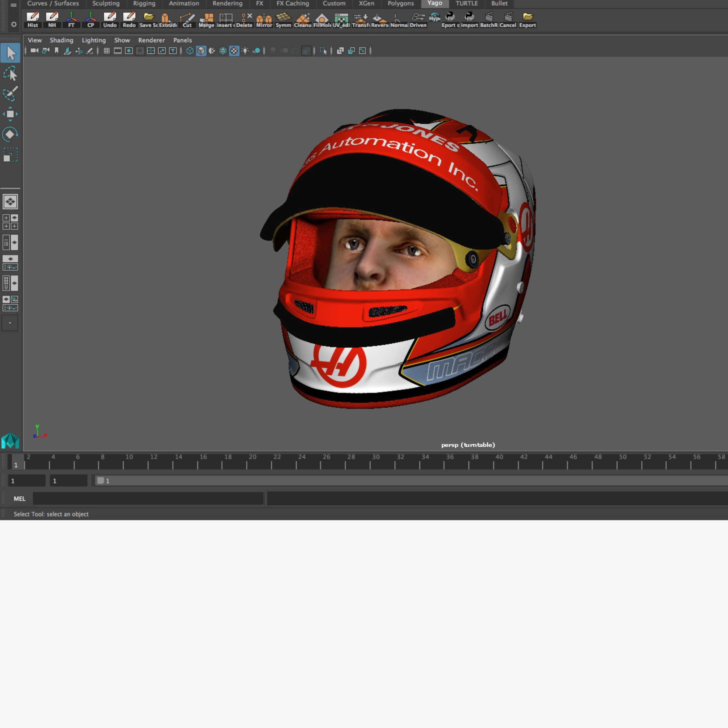Open the Lighting panel menu
The image size is (728, 728).
pos(94,40)
